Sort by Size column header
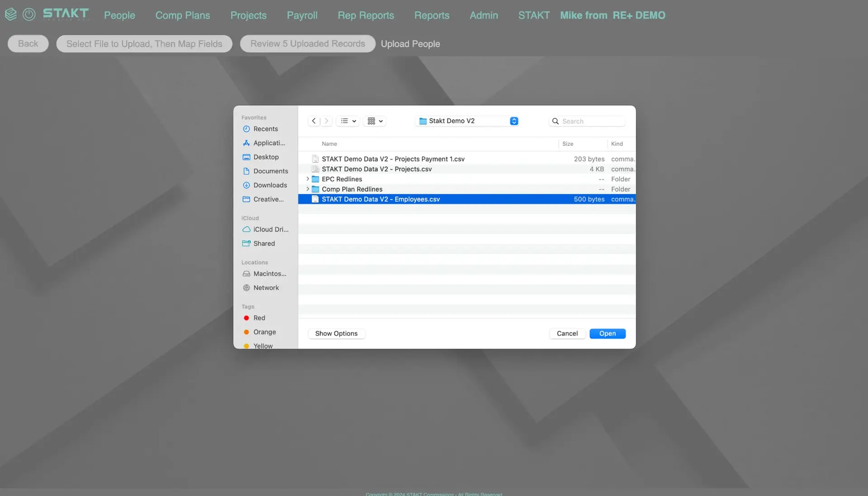Image resolution: width=868 pixels, height=496 pixels. pos(568,144)
